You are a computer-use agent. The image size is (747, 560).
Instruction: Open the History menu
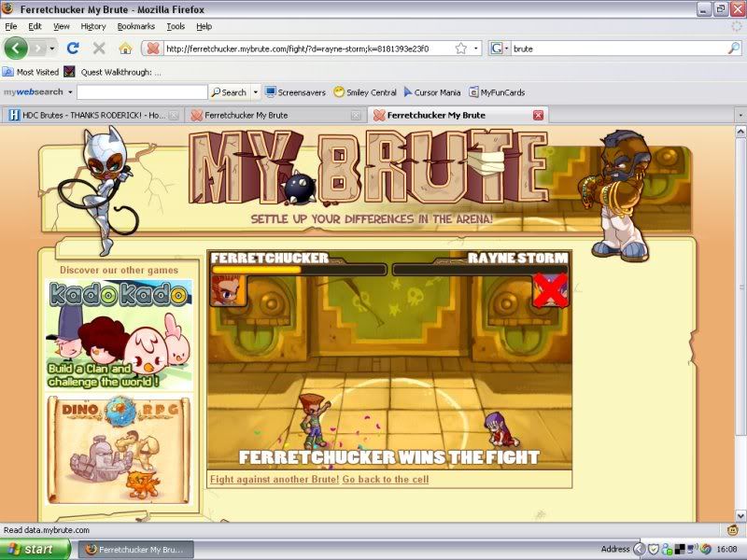(92, 26)
